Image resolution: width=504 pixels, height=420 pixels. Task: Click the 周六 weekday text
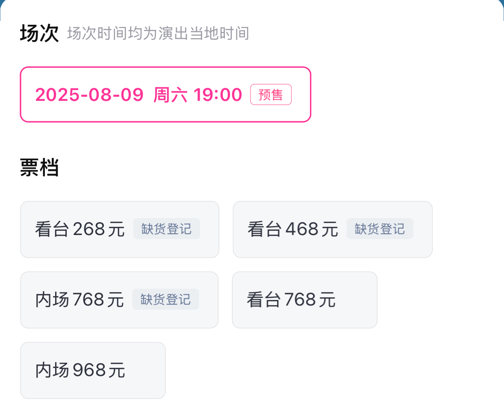(x=170, y=94)
